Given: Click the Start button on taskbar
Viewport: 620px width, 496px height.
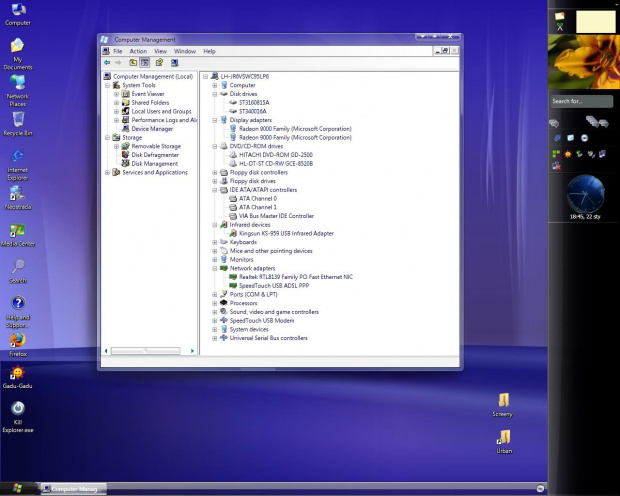Looking at the screenshot, I should click(x=17, y=488).
